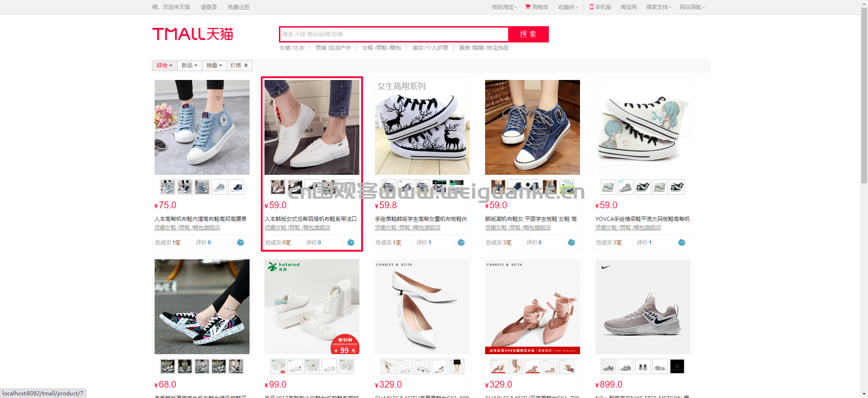868x398 pixels.
Task: Open the 淘宝网 link
Action: (x=628, y=7)
